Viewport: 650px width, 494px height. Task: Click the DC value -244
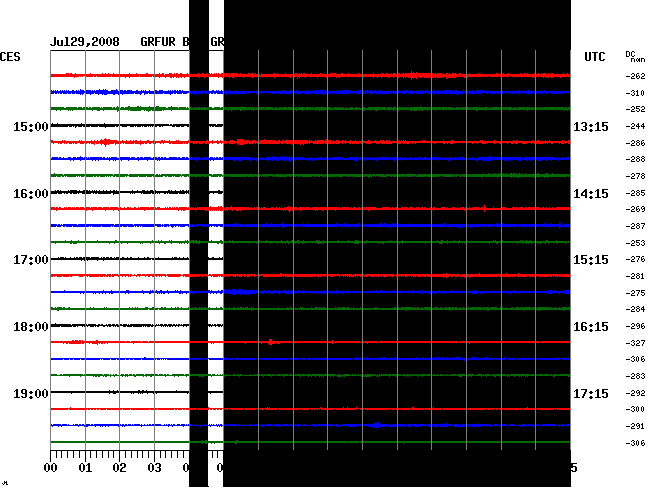tap(635, 126)
